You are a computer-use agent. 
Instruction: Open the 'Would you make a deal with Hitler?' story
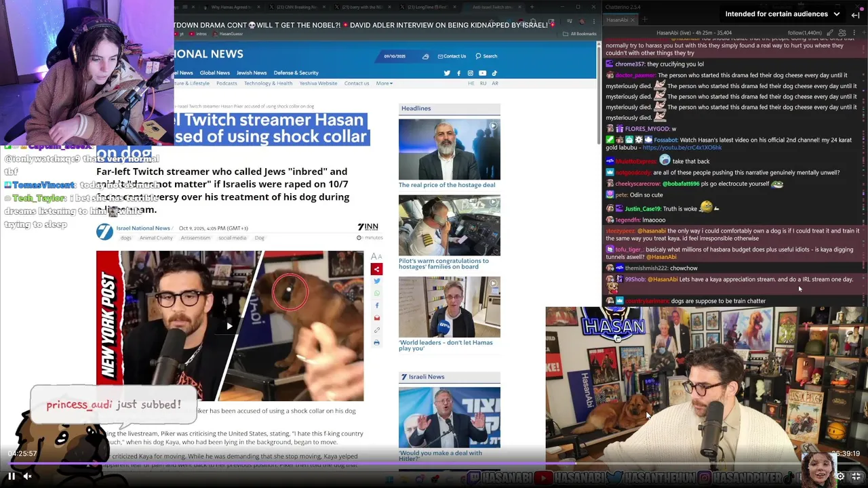pos(440,455)
